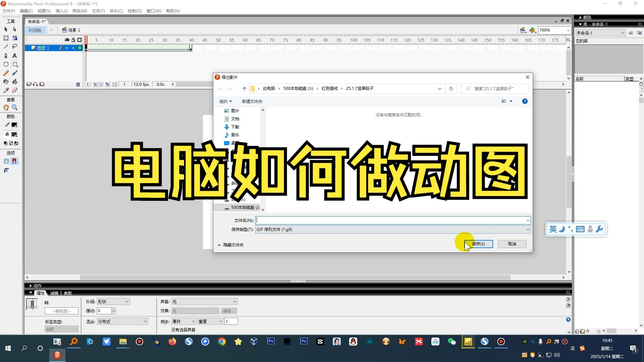Image resolution: width=644 pixels, height=362 pixels.
Task: Select the Oval tool
Action: 6,64
